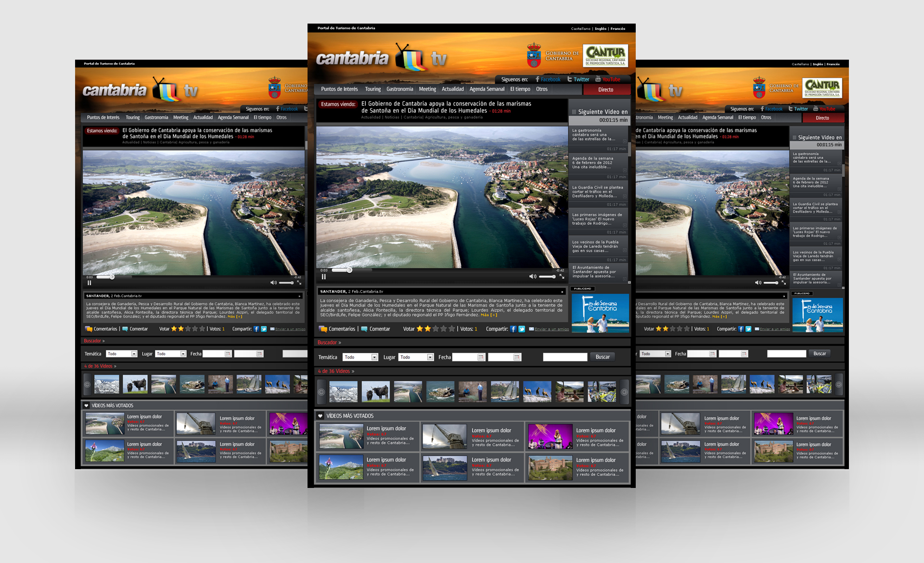Click the Cantur logo on the center page
The image size is (924, 563).
(605, 55)
